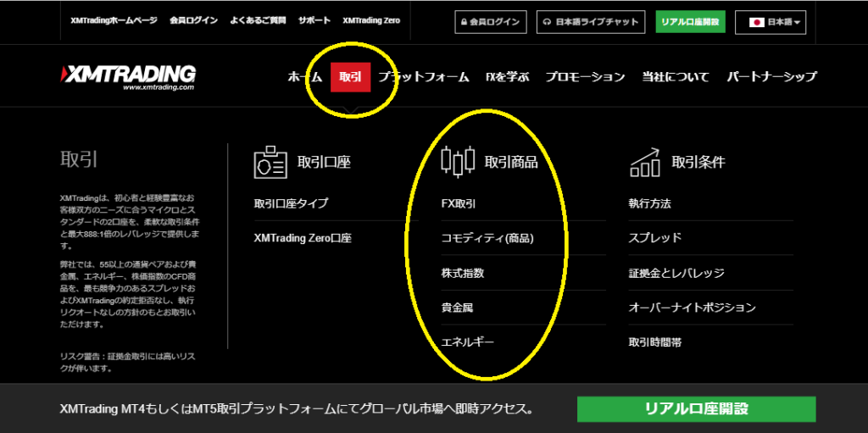The width and height of the screenshot is (868, 433).
Task: Open the 日本語 language dropdown
Action: tap(771, 22)
